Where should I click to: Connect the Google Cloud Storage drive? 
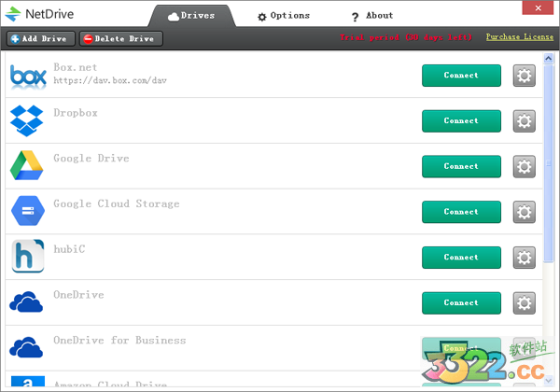[x=461, y=212]
